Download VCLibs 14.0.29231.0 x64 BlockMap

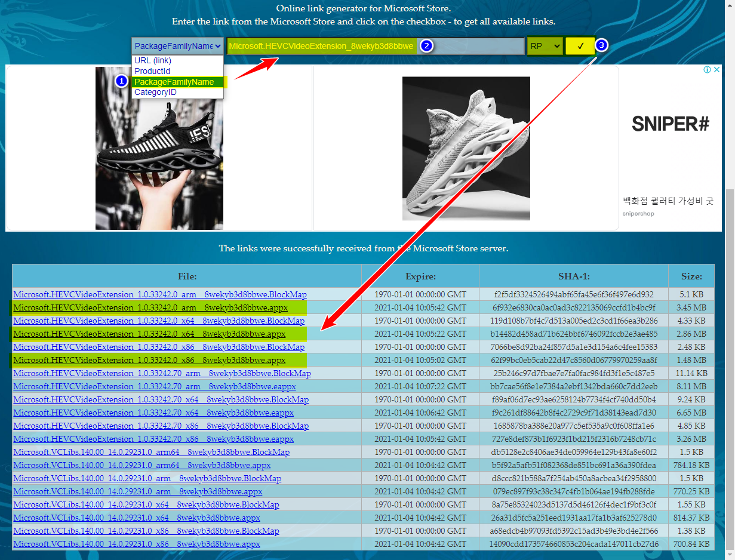pos(146,504)
